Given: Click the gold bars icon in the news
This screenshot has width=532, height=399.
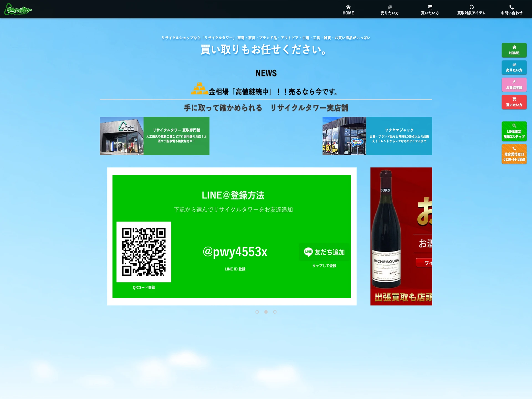Looking at the screenshot, I should [199, 88].
